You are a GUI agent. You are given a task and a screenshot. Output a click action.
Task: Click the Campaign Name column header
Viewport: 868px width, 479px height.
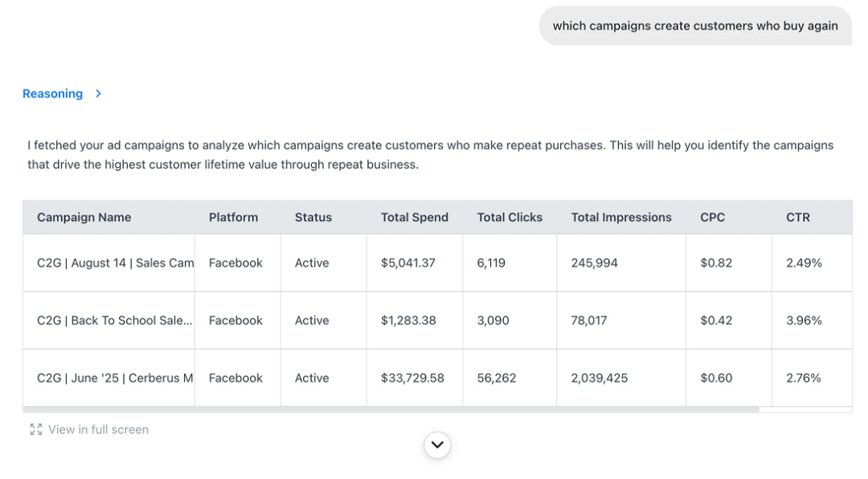[x=84, y=217]
